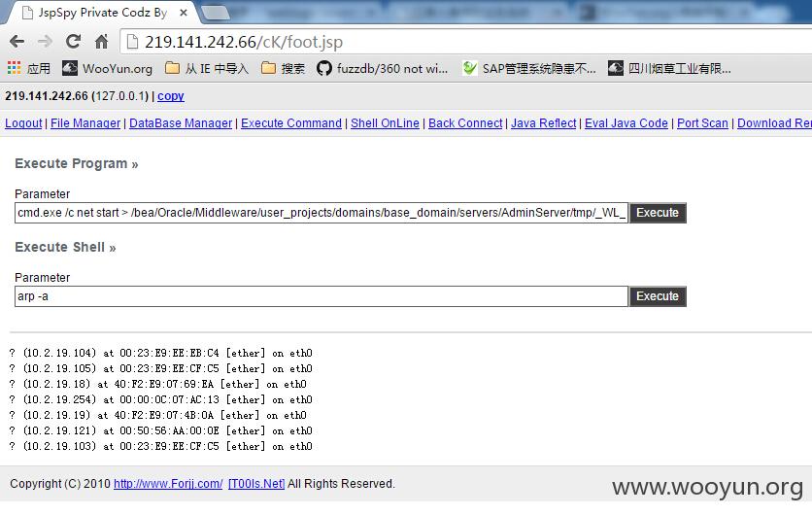Image resolution: width=812 pixels, height=515 pixels.
Task: Select the JspSpy Private Codz tab
Action: (x=101, y=13)
